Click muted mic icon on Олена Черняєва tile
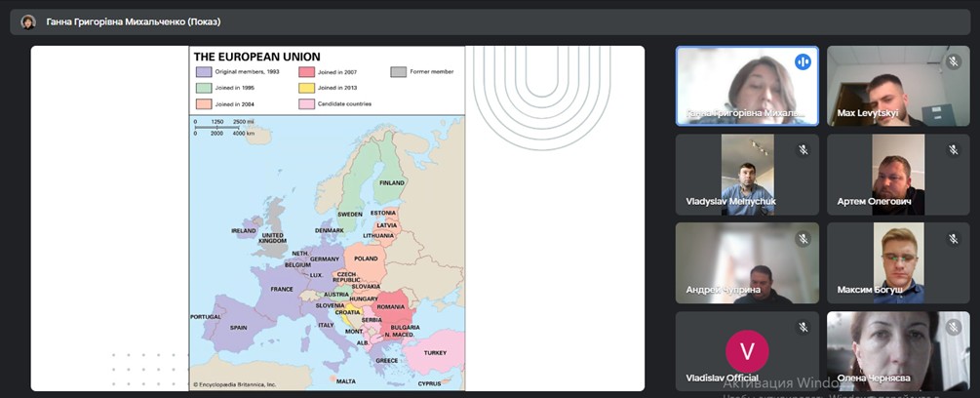This screenshot has height=398, width=980. 953,328
